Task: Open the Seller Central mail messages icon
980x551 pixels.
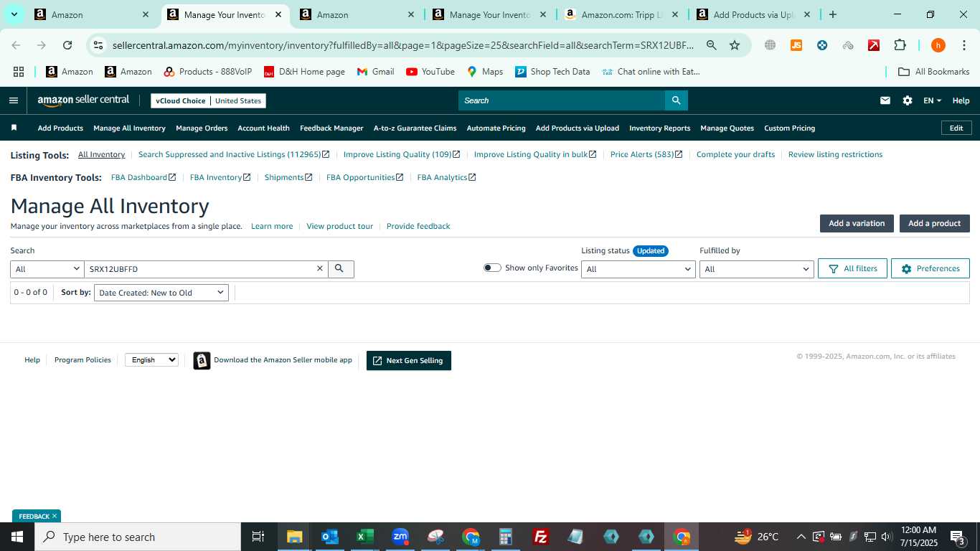Action: (x=885, y=100)
